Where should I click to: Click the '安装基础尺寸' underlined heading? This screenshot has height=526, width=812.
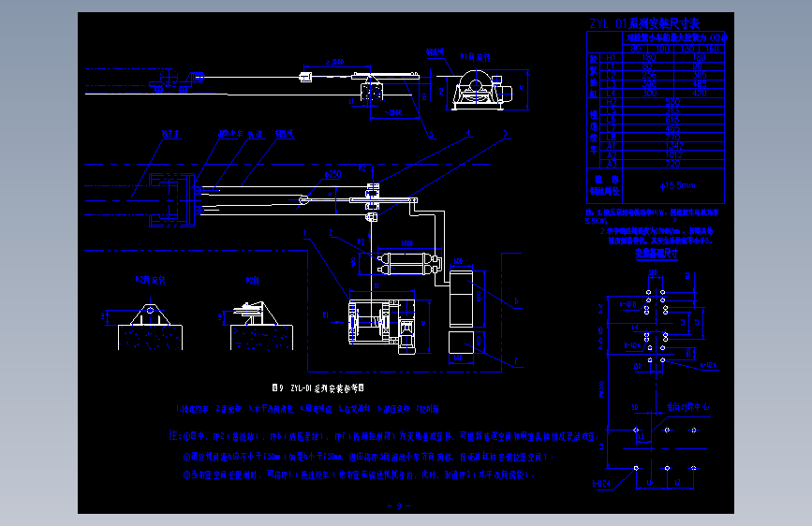pyautogui.click(x=657, y=254)
